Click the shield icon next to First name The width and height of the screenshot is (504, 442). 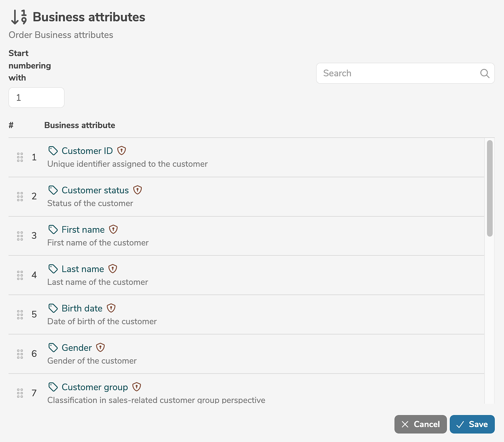tap(113, 230)
